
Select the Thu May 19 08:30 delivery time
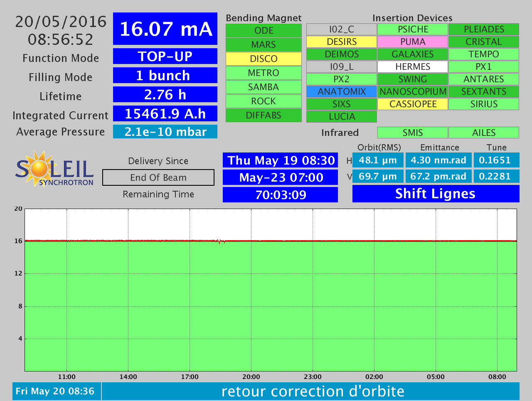pos(281,160)
